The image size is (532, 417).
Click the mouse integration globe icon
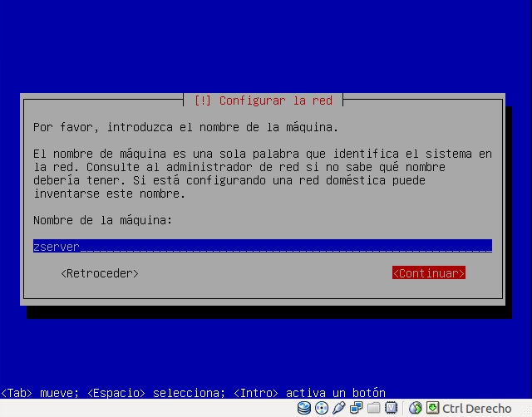(x=415, y=408)
